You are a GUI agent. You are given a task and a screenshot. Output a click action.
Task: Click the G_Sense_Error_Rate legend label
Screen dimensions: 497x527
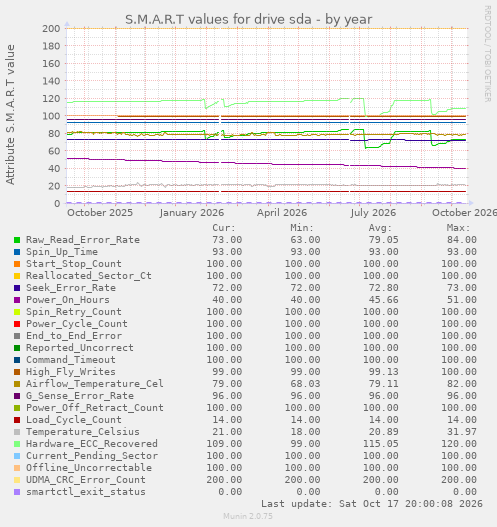tap(80, 396)
